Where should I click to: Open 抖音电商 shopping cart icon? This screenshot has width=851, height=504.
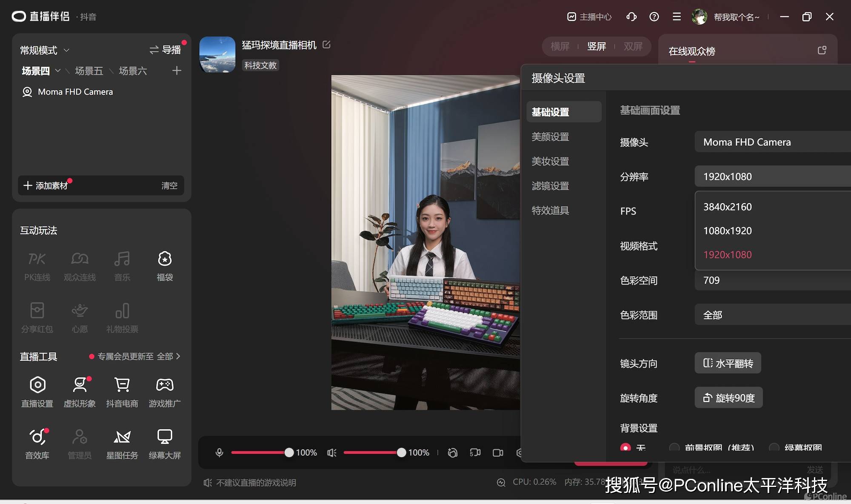[122, 385]
